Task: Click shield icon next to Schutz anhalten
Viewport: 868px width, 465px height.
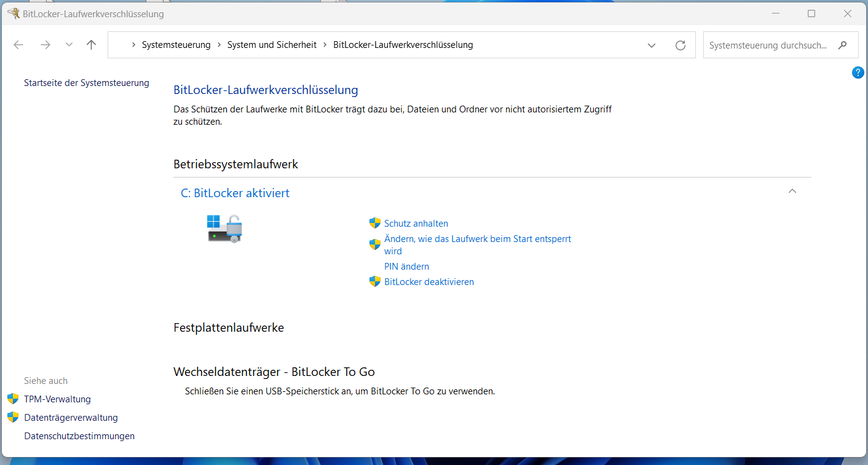Action: click(375, 223)
